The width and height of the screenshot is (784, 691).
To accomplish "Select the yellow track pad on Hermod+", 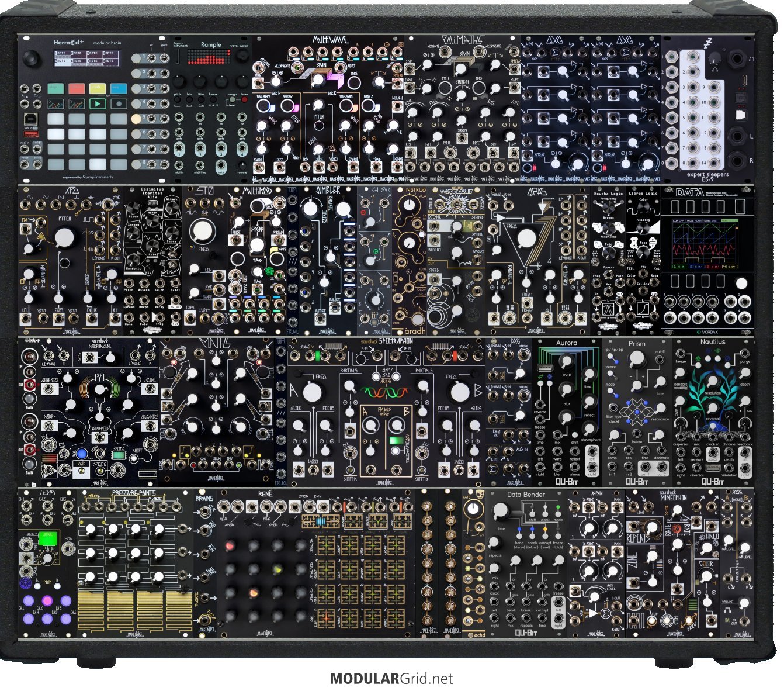I will click(x=98, y=88).
